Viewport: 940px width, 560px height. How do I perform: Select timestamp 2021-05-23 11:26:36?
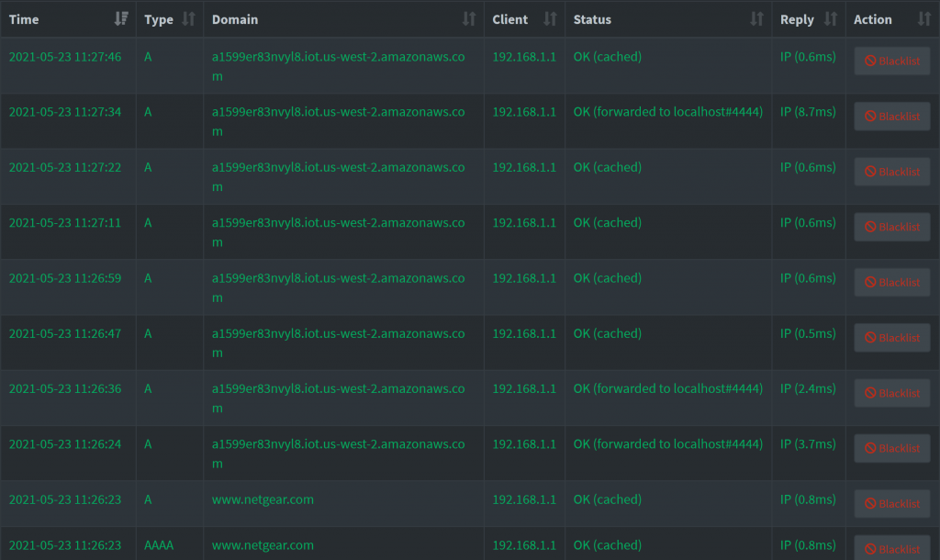[65, 388]
